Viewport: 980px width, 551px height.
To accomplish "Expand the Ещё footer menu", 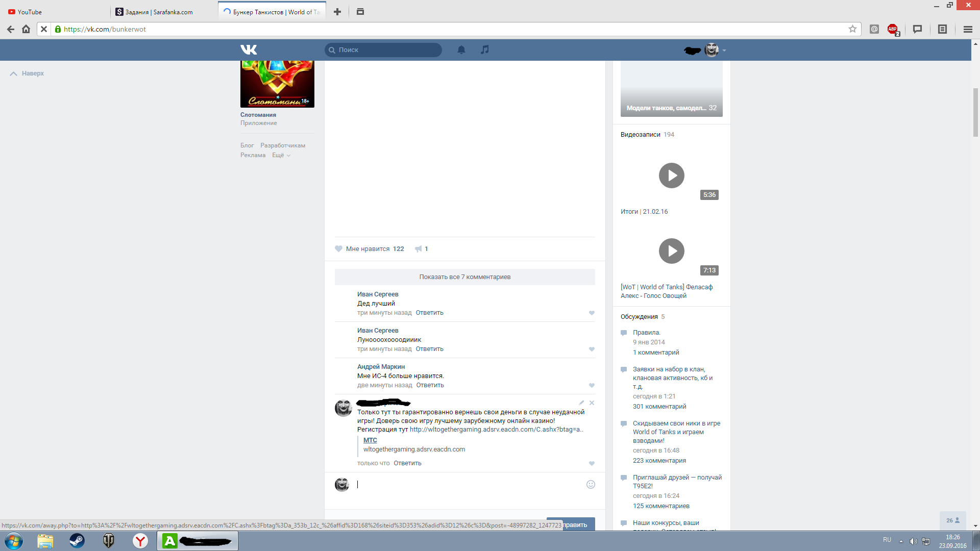I will click(x=281, y=155).
